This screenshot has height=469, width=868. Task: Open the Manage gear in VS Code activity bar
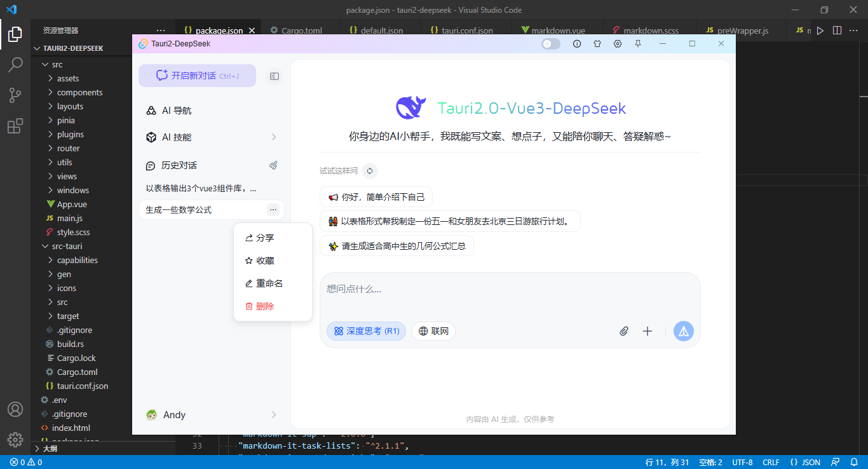point(15,439)
